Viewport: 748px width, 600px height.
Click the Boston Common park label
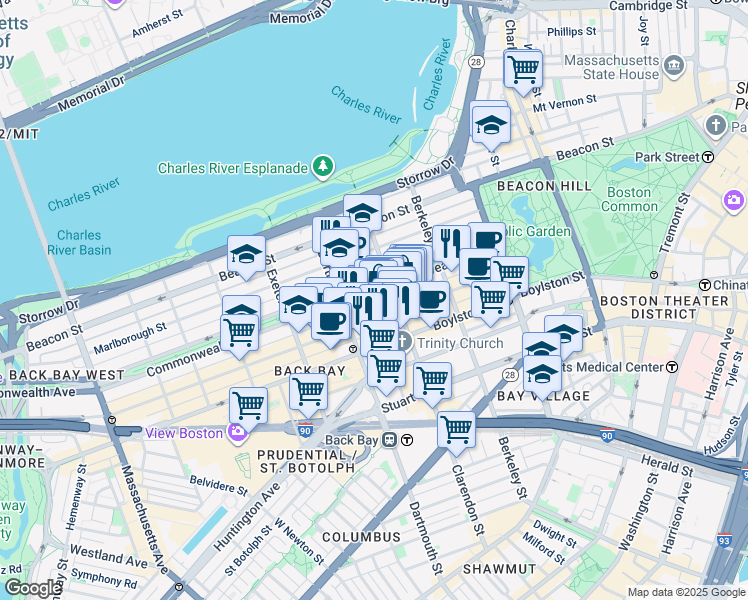click(629, 199)
